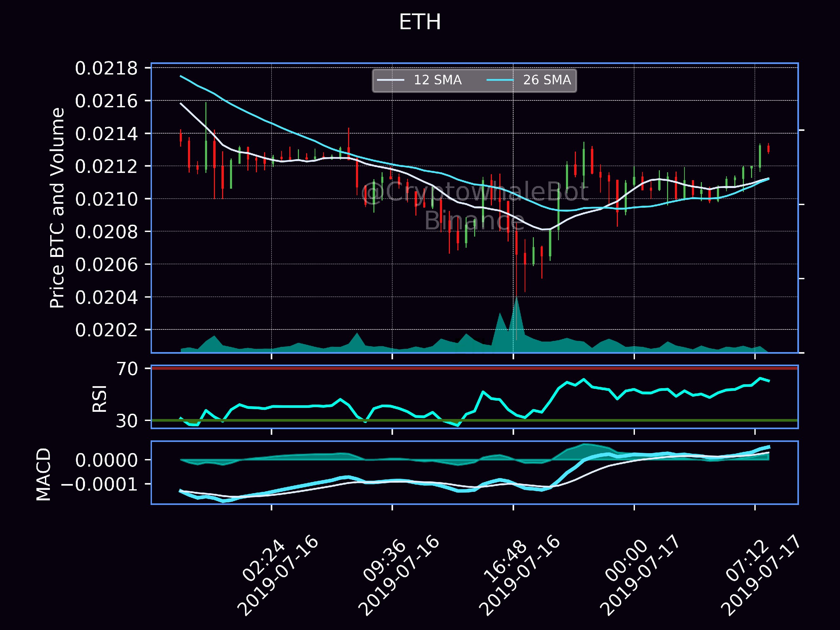Click the 0.0204 price axis label

106,297
